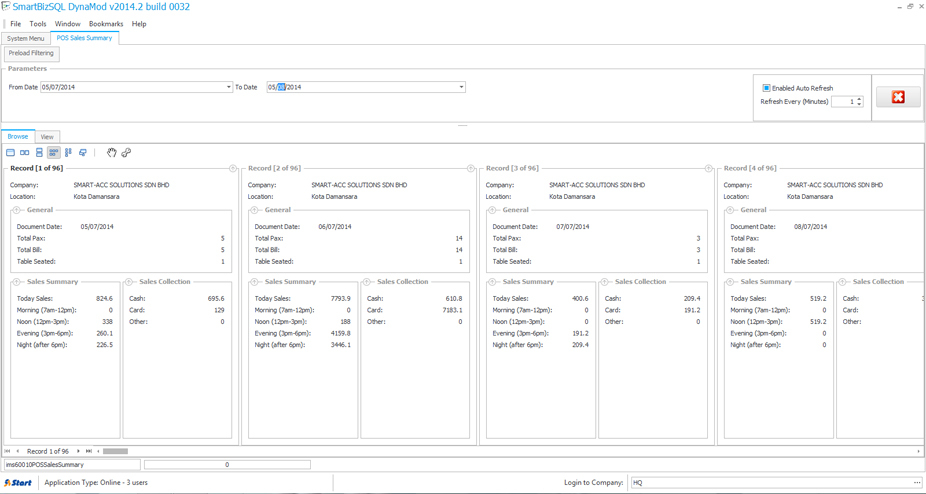Open the Bookmarks menu
This screenshot has height=494, width=926.
pos(106,24)
